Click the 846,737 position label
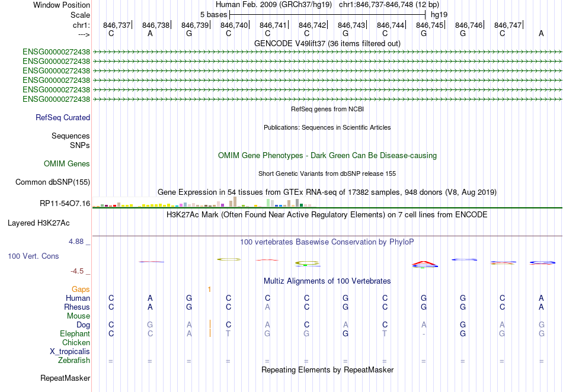The height and width of the screenshot is (392, 563). [117, 25]
